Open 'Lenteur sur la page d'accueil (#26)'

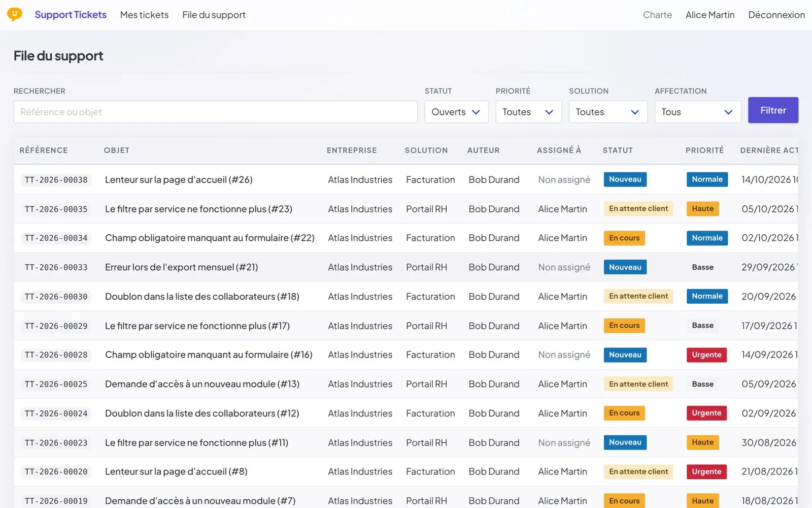(179, 180)
